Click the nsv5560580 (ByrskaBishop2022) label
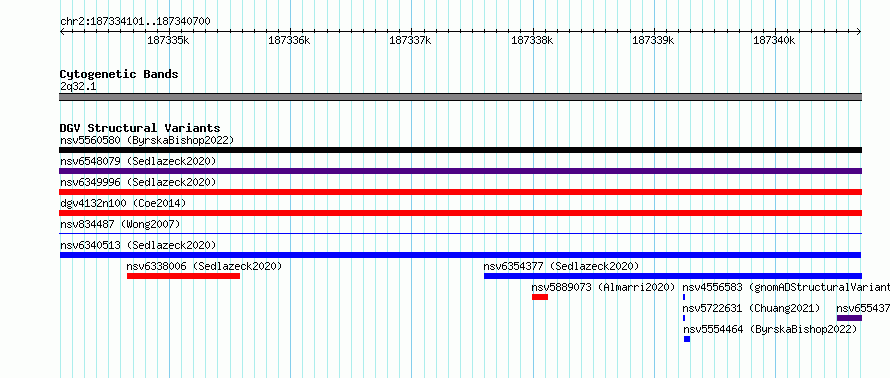The width and height of the screenshot is (890, 378). click(x=147, y=140)
